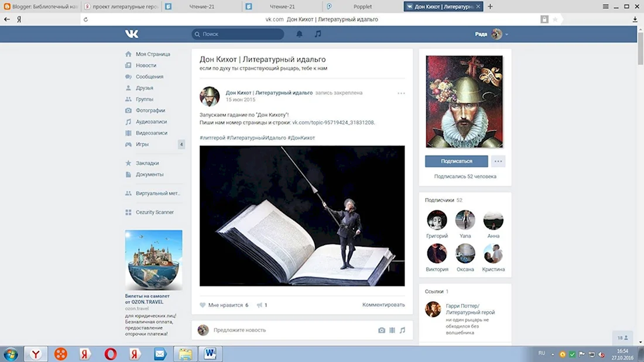Launch Opera from the taskbar

tap(111, 354)
